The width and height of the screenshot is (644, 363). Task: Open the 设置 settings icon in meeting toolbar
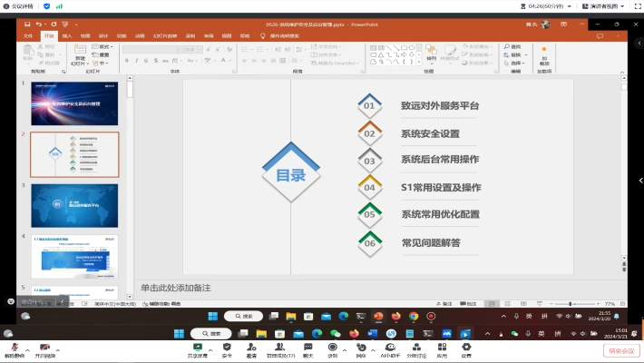[x=466, y=347]
